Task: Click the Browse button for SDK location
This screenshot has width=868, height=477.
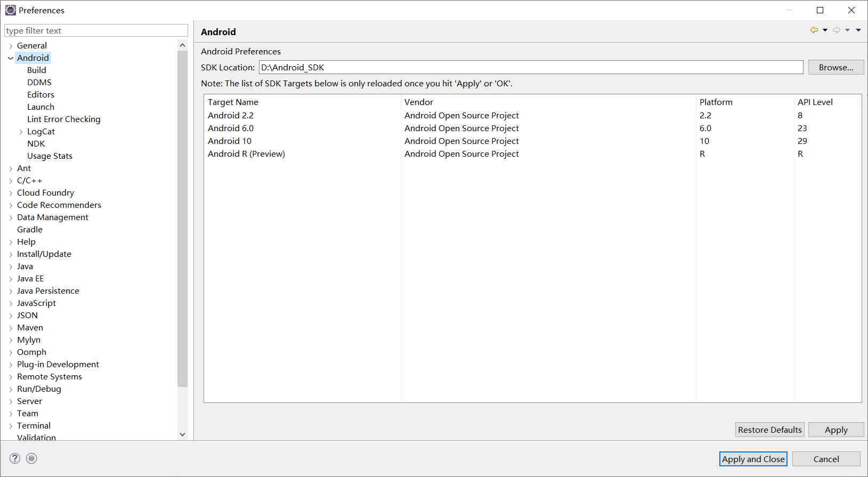Action: point(836,67)
